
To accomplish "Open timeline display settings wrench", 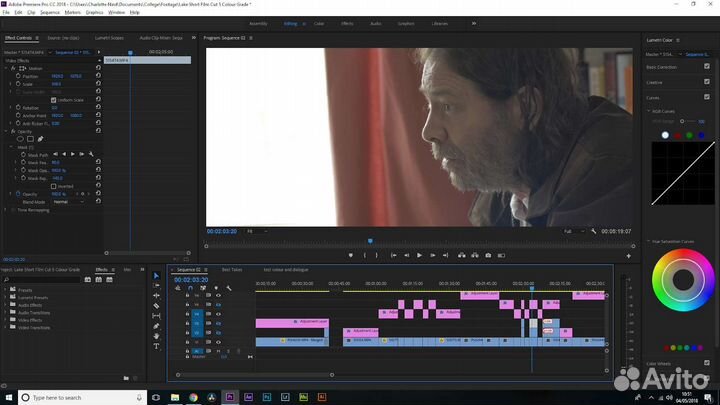I will 229,288.
